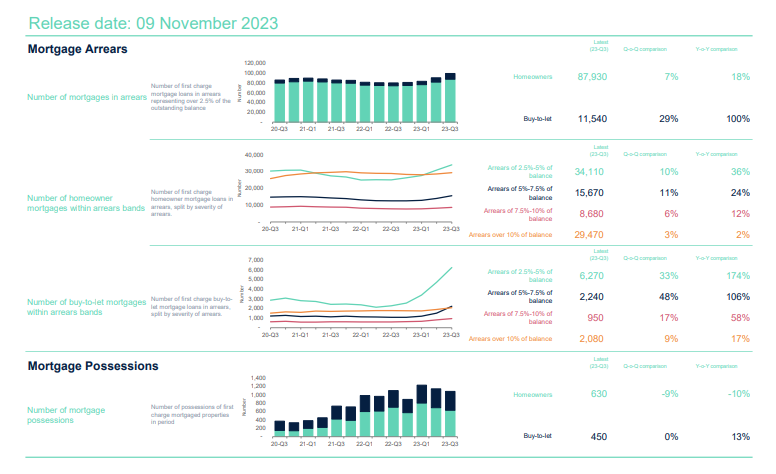Image resolution: width=776 pixels, height=474 pixels.
Task: Select the Mortgage Possessions section heading
Action: 93,366
